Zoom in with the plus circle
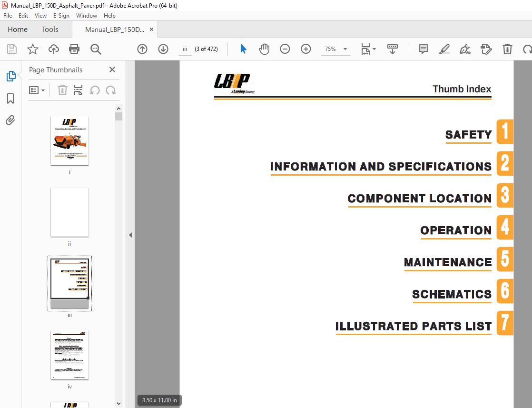Viewport: 532px width, 408px height. coord(306,49)
